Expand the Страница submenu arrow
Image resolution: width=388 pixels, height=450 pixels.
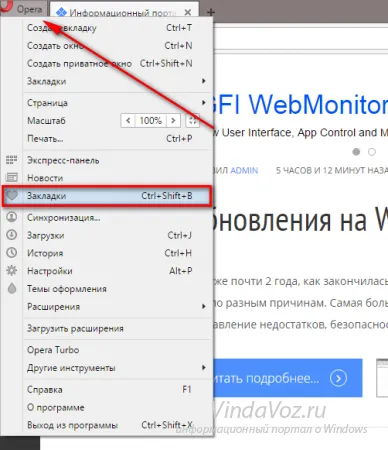pyautogui.click(x=204, y=103)
